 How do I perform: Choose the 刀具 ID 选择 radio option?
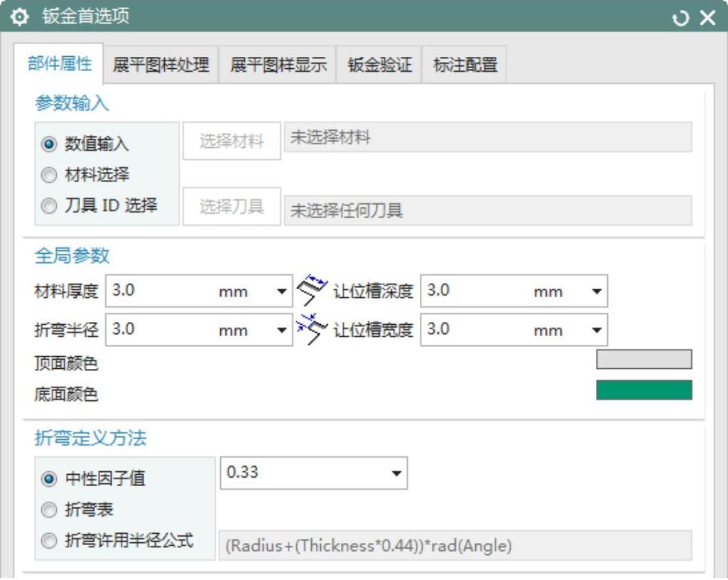48,206
